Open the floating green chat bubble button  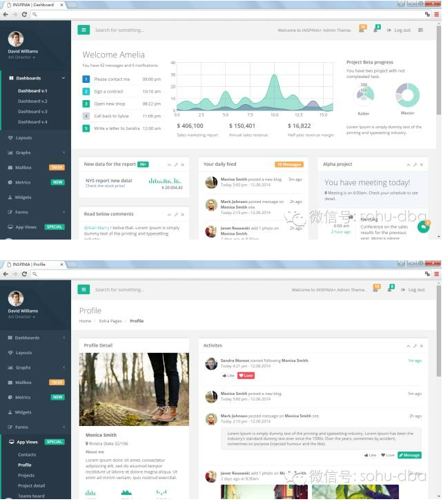(x=424, y=227)
